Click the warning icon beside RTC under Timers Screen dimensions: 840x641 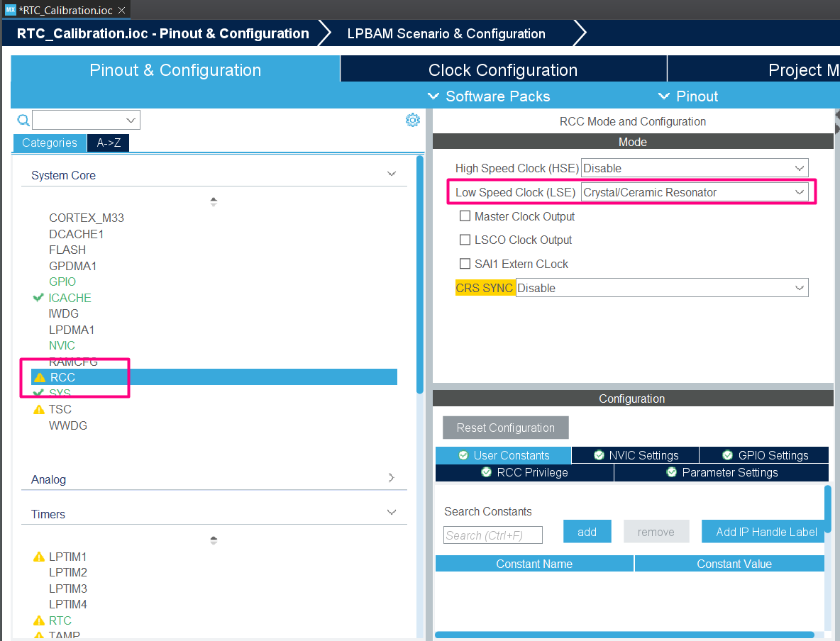[x=39, y=620]
